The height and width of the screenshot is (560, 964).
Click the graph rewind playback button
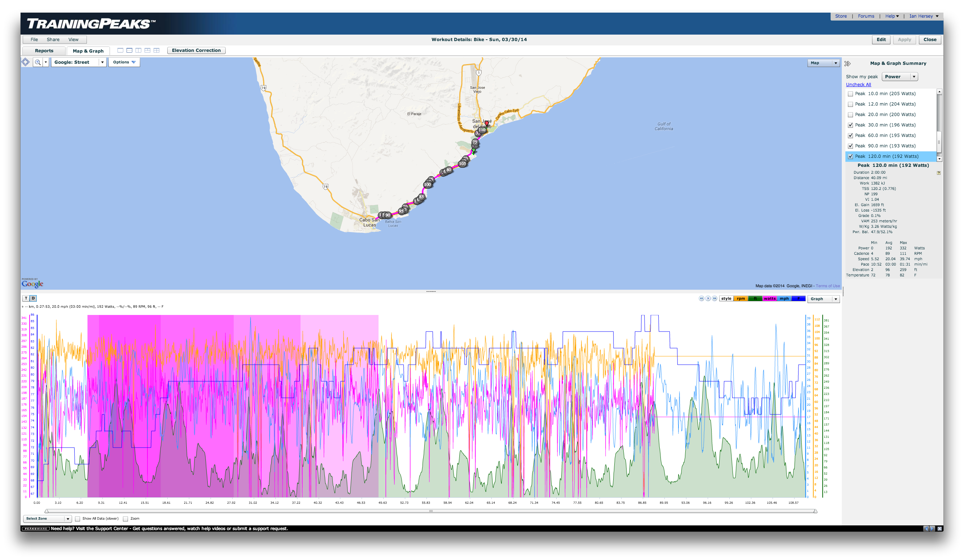(701, 298)
